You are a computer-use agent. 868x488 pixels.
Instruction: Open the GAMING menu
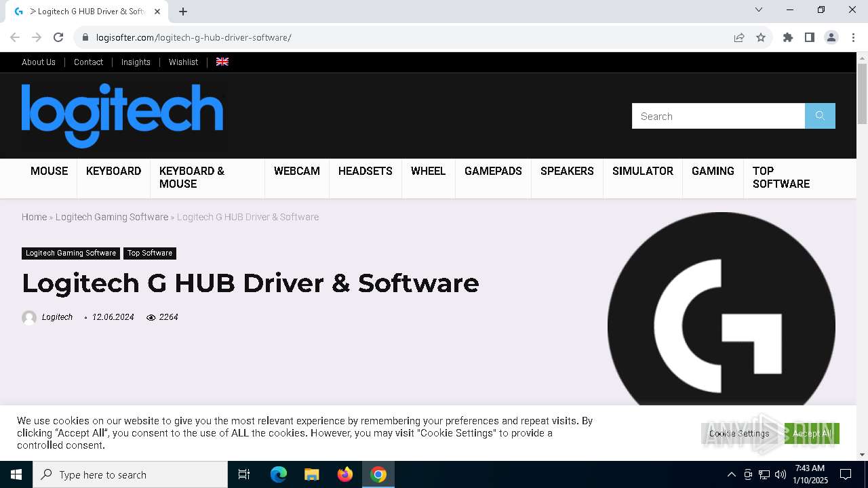click(x=713, y=171)
